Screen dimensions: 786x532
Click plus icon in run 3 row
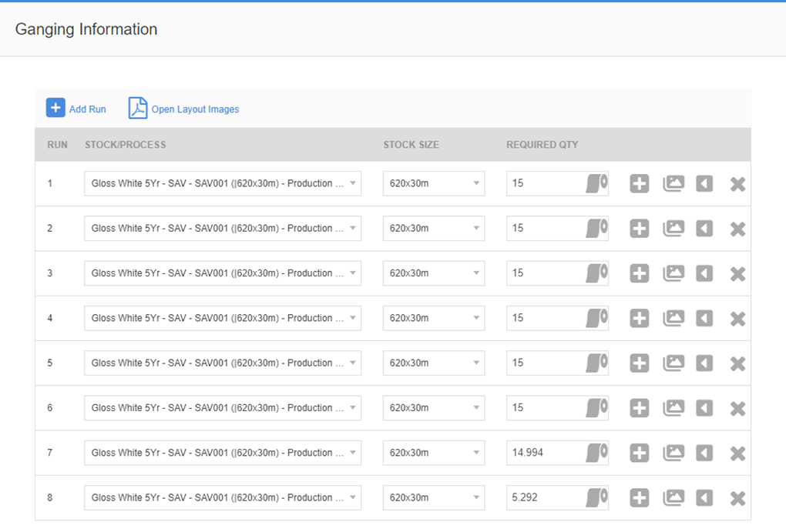(x=639, y=273)
